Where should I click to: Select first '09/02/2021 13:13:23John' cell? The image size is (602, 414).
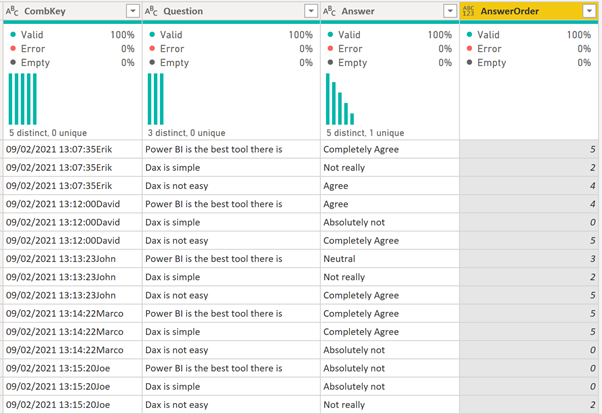click(x=73, y=259)
